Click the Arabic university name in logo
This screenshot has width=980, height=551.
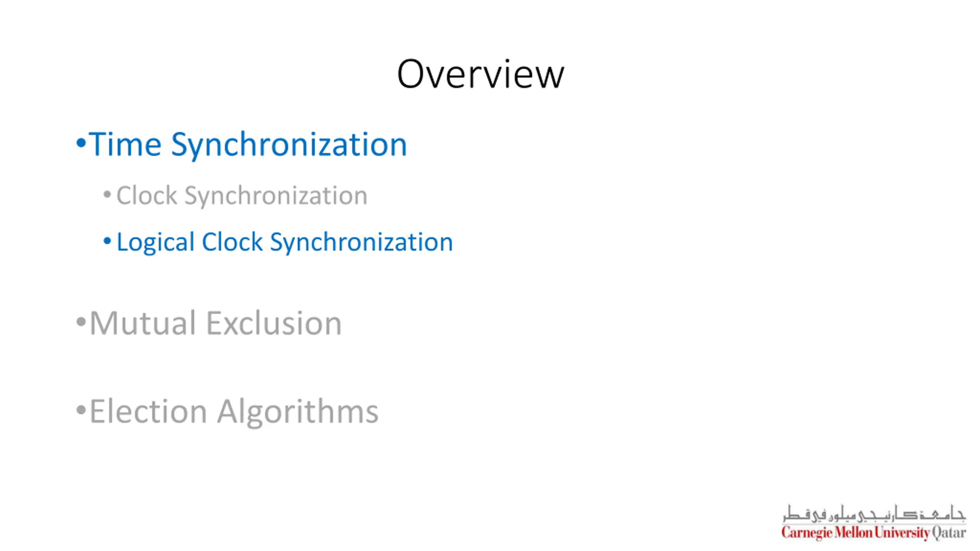pyautogui.click(x=874, y=514)
